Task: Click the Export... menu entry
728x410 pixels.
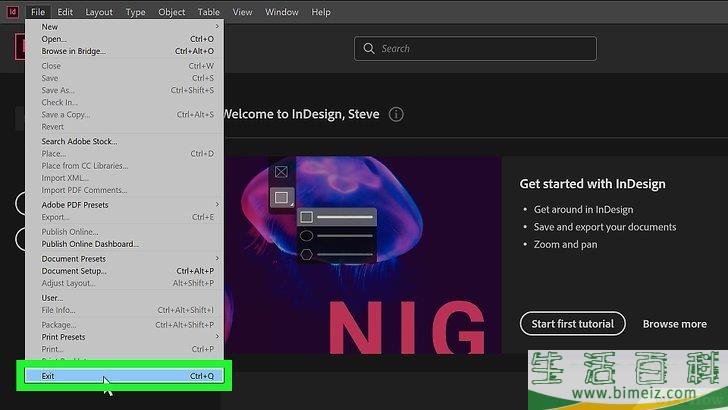Action: coord(124,217)
